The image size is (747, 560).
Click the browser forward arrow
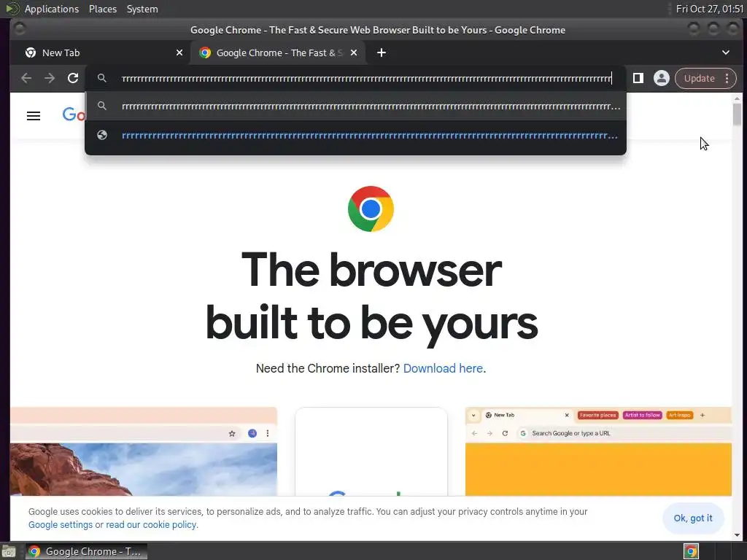(x=50, y=78)
